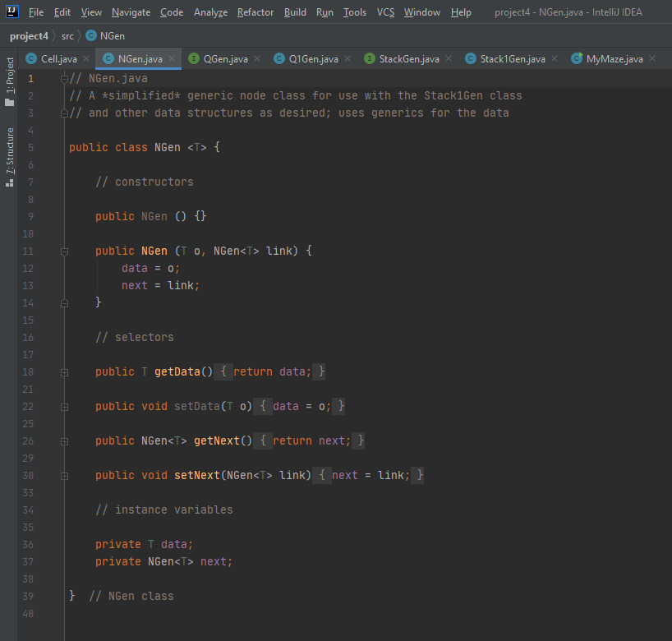Open the Code menu

[x=172, y=12]
